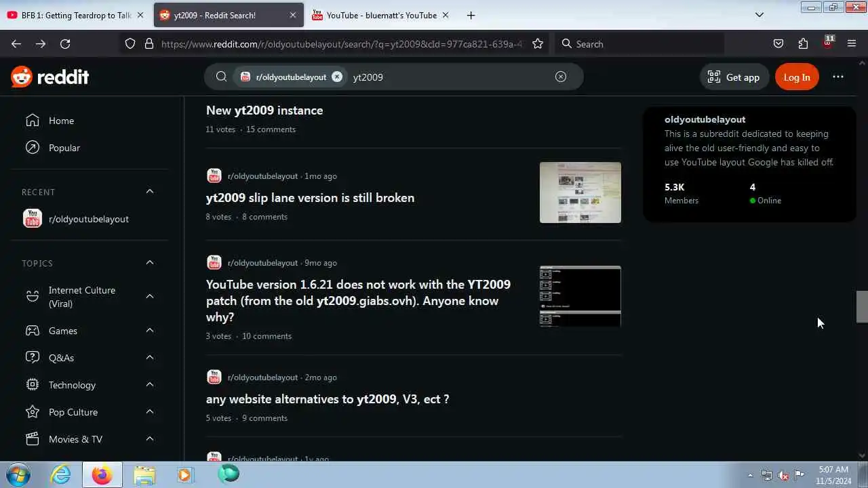Viewport: 868px width, 488px height.
Task: Open the uBlock extension icon with badge
Action: 827,43
